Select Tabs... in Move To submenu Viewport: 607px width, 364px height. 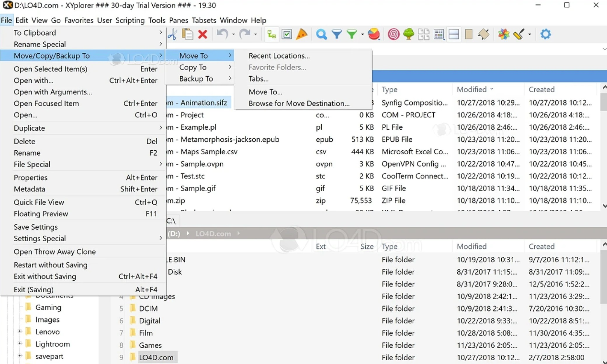coord(303,79)
